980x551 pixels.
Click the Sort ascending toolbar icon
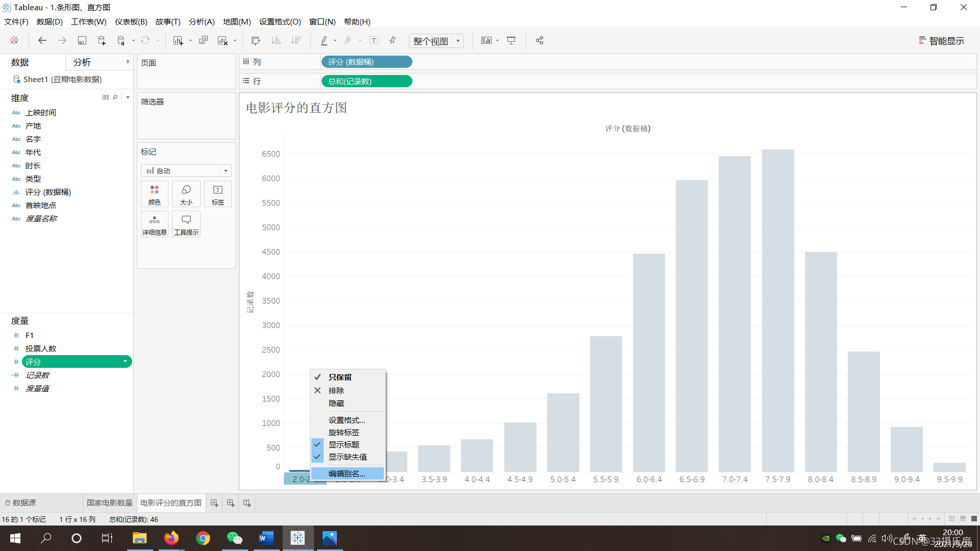(x=276, y=40)
